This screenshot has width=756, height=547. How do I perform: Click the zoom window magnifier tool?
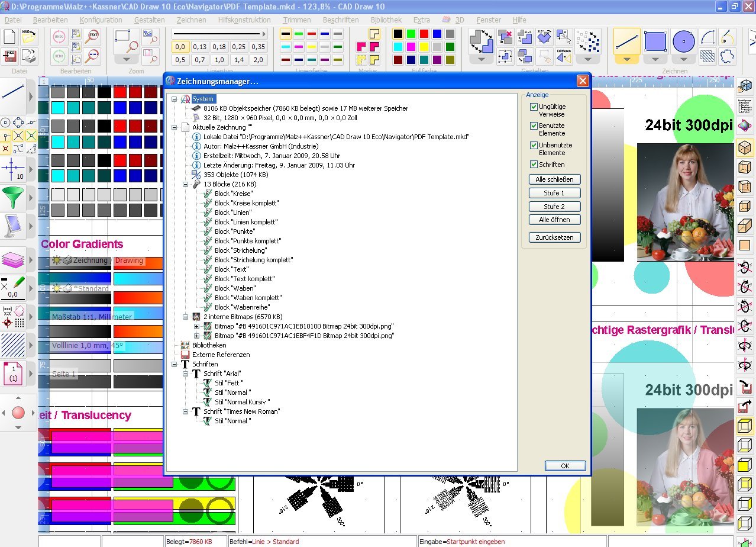[x=125, y=41]
